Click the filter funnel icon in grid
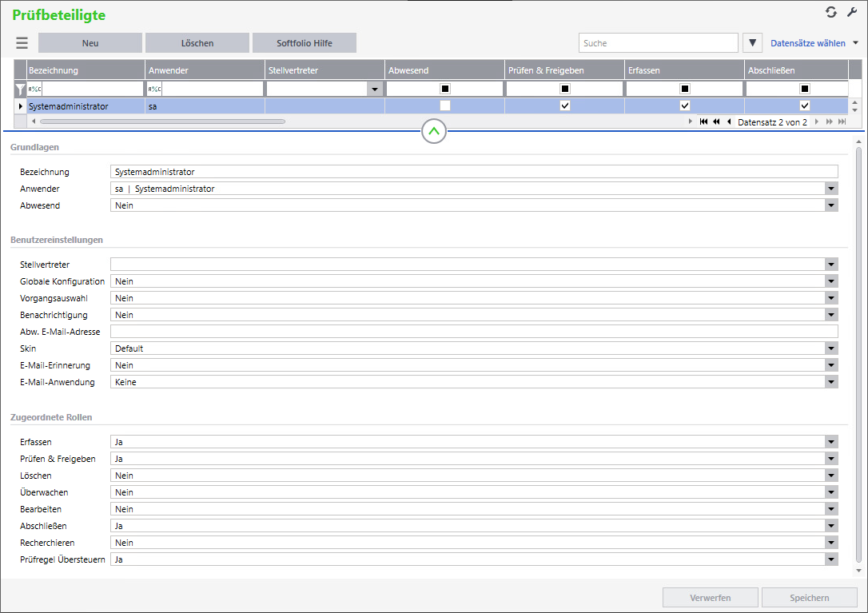This screenshot has height=613, width=868. click(x=21, y=90)
